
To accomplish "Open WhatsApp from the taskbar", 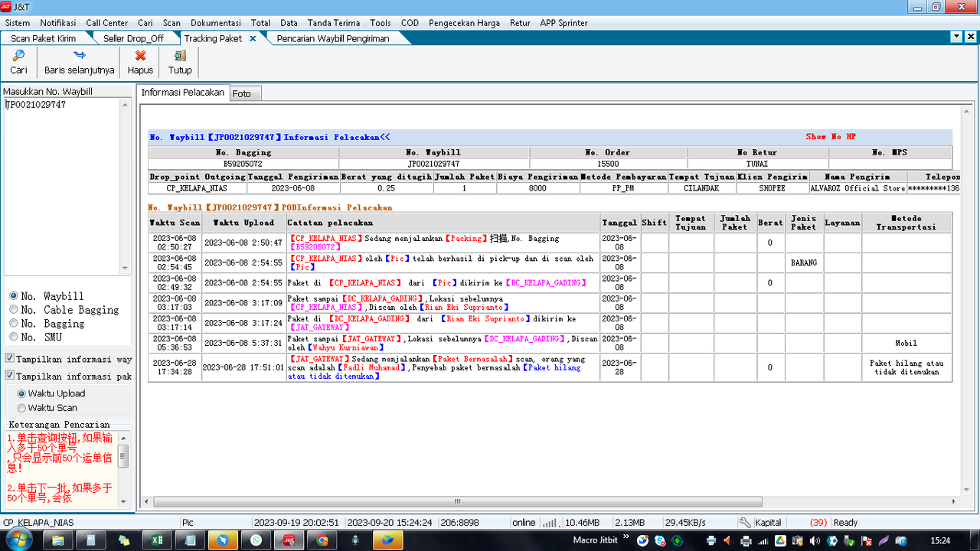I will [256, 540].
